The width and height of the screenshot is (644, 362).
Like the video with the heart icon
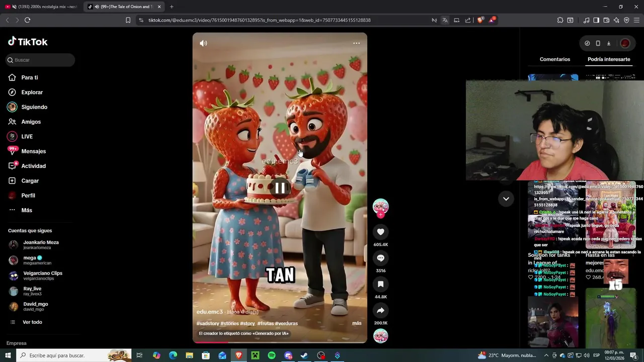(x=380, y=232)
